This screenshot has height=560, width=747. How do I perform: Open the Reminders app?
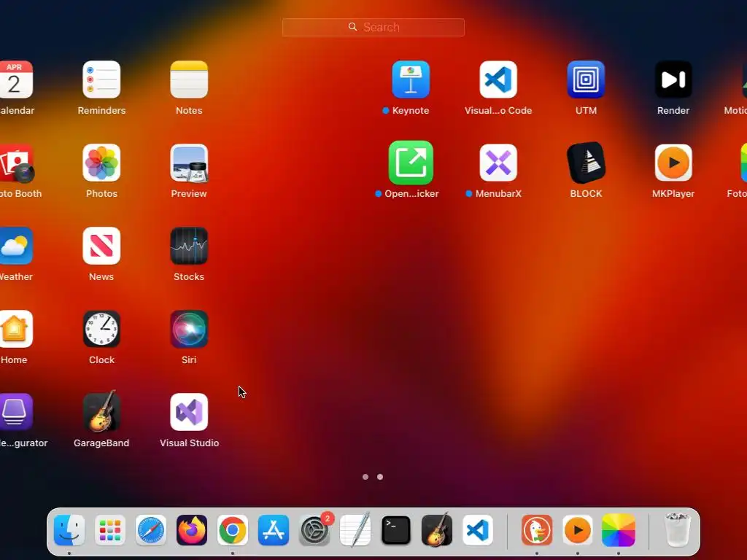pos(101,79)
